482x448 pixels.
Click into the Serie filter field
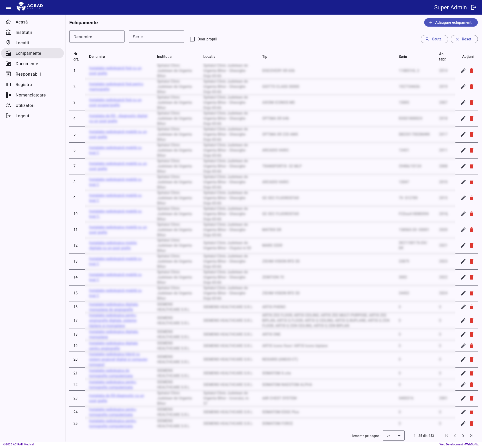tap(156, 37)
